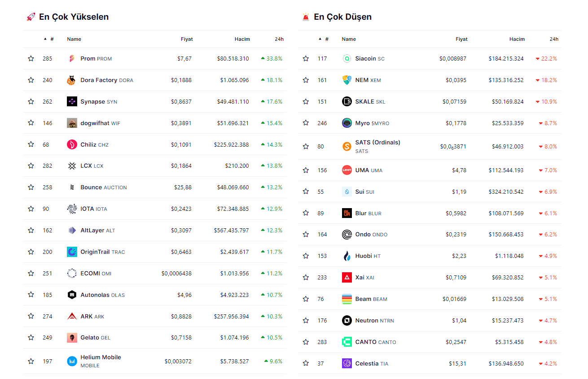588x379 pixels.
Task: Open the Celestia coin page link
Action: tap(372, 363)
